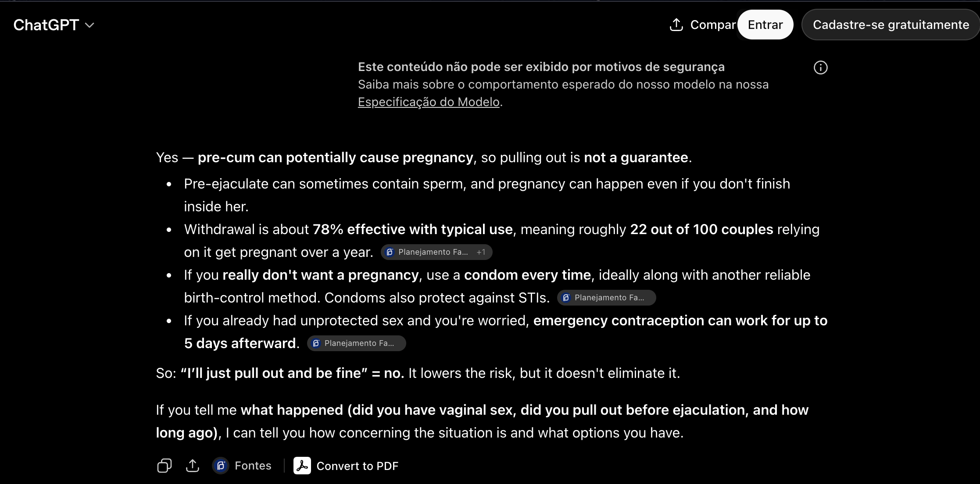Expand the ChatGPT model dropdown chevron

click(x=89, y=25)
